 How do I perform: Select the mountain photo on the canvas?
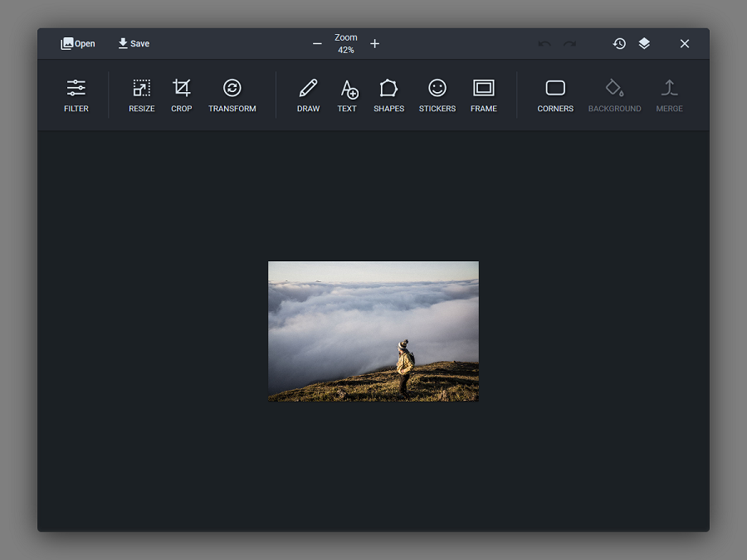tap(373, 331)
